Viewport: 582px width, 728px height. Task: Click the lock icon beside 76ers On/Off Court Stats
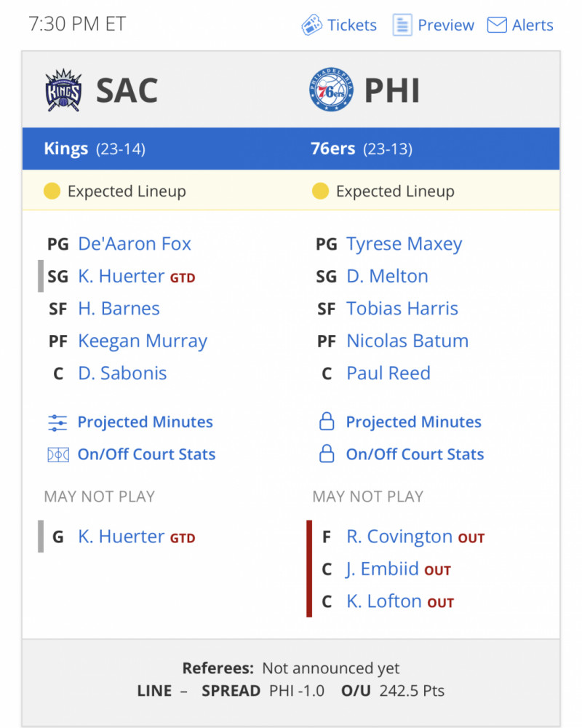tap(327, 454)
